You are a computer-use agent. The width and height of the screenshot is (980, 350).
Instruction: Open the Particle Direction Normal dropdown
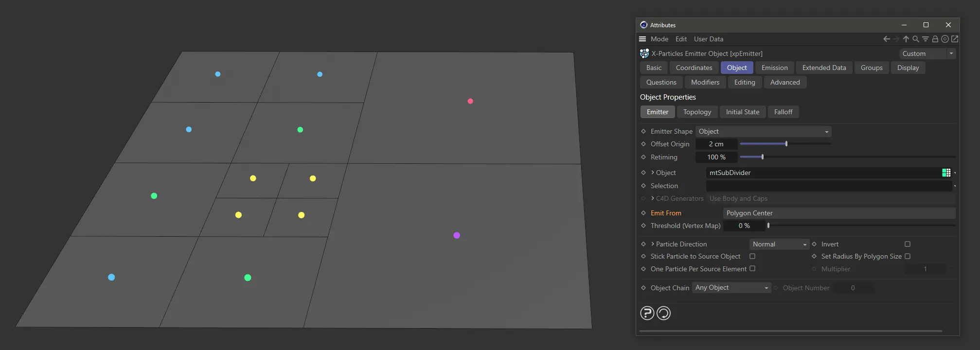tap(779, 244)
